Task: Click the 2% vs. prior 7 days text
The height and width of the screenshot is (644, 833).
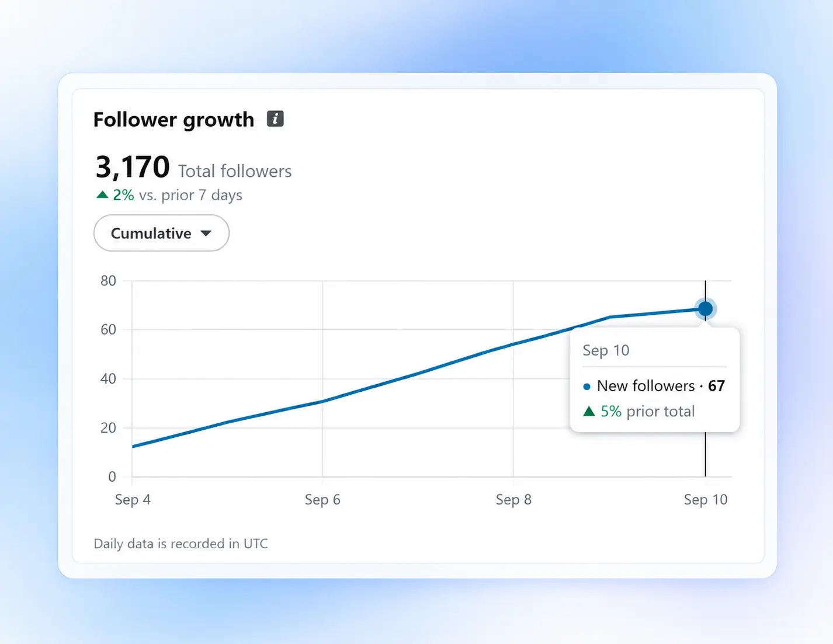Action: point(178,195)
